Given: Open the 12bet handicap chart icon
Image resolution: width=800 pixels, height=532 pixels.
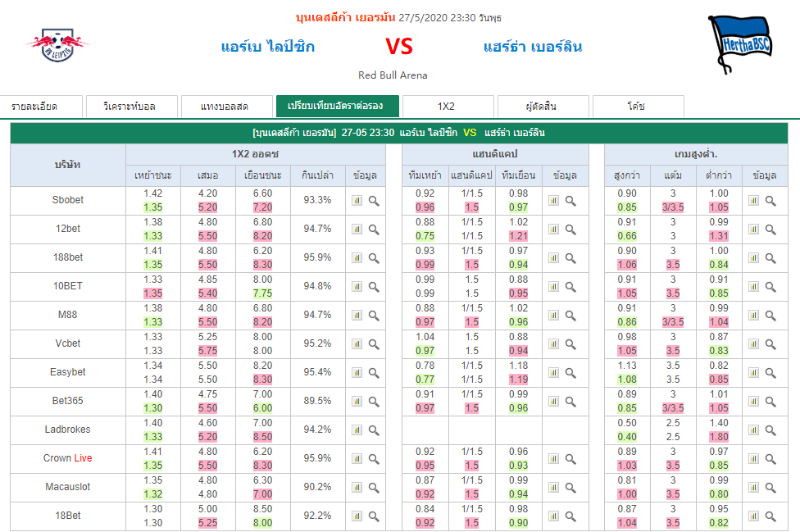Looking at the screenshot, I should (x=553, y=229).
